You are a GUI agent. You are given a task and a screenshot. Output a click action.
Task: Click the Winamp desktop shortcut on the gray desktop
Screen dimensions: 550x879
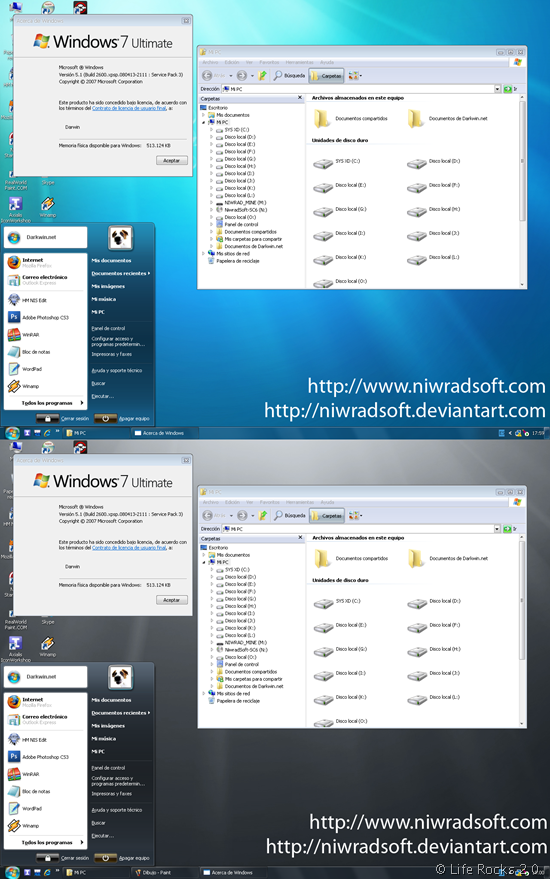(48, 646)
